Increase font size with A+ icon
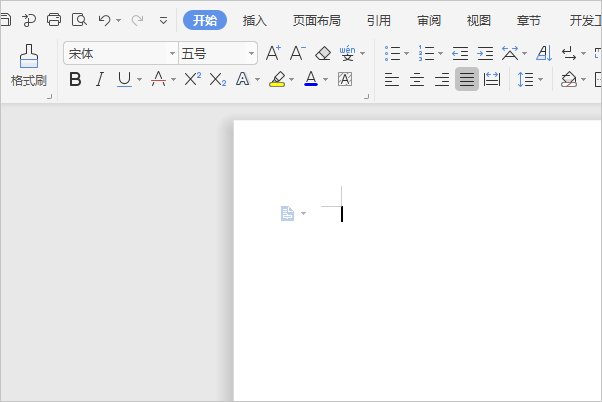602x402 pixels. (x=273, y=53)
